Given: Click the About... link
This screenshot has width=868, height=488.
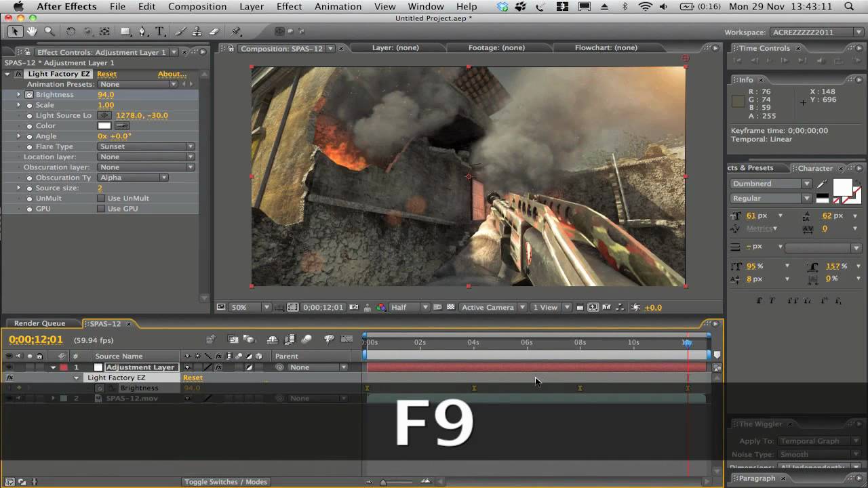Looking at the screenshot, I should 172,74.
